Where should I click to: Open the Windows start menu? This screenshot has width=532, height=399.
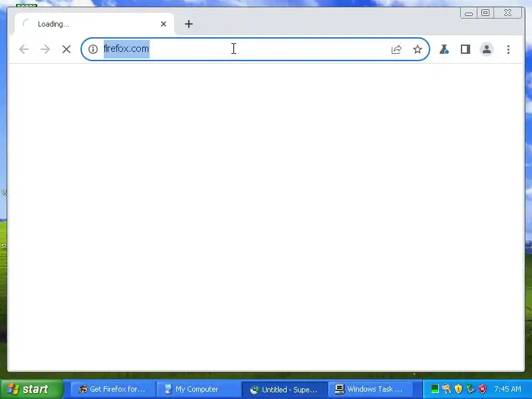31,389
